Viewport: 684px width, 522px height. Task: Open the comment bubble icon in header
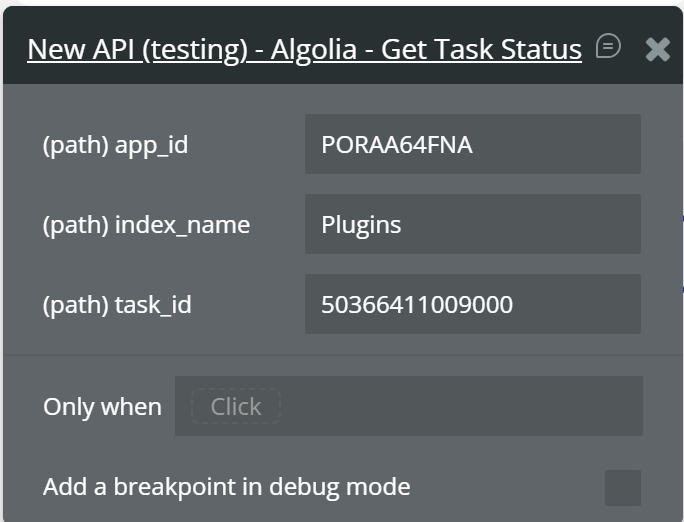[x=608, y=46]
